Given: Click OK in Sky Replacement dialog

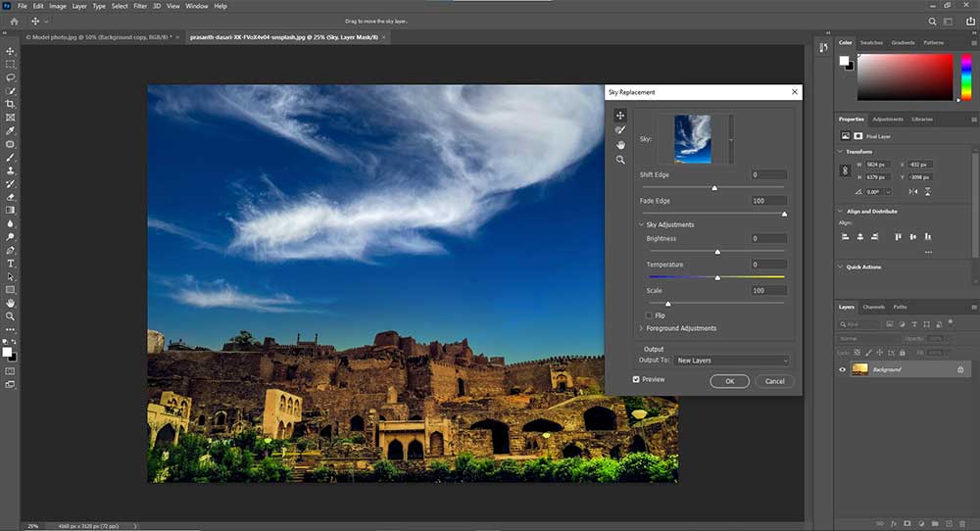Looking at the screenshot, I should tap(729, 381).
